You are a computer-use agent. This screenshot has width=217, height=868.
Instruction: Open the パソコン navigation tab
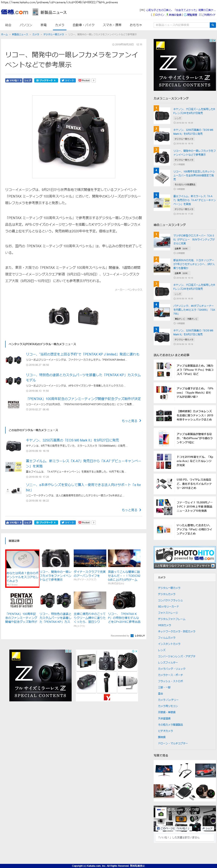pos(26,25)
